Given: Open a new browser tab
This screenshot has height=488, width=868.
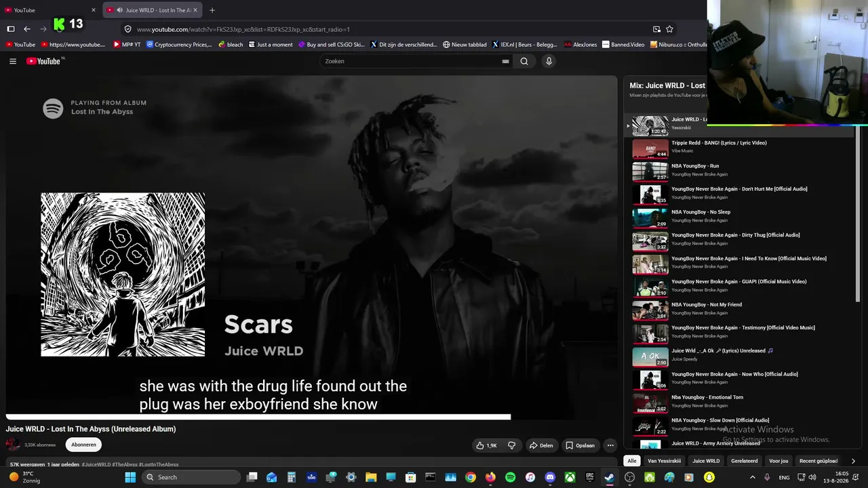Looking at the screenshot, I should [x=212, y=10].
